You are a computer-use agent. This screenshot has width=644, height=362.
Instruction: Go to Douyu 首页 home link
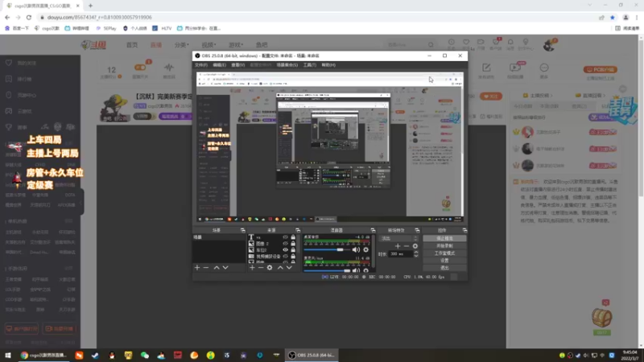point(132,45)
